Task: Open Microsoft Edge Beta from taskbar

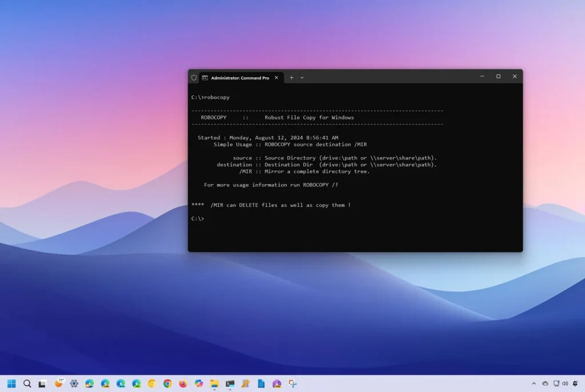Action: [x=121, y=383]
